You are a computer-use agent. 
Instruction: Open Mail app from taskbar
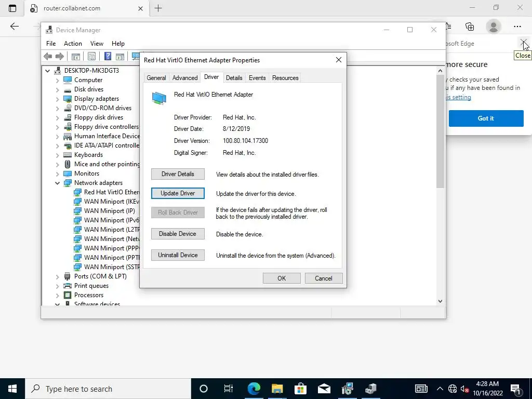pyautogui.click(x=324, y=389)
